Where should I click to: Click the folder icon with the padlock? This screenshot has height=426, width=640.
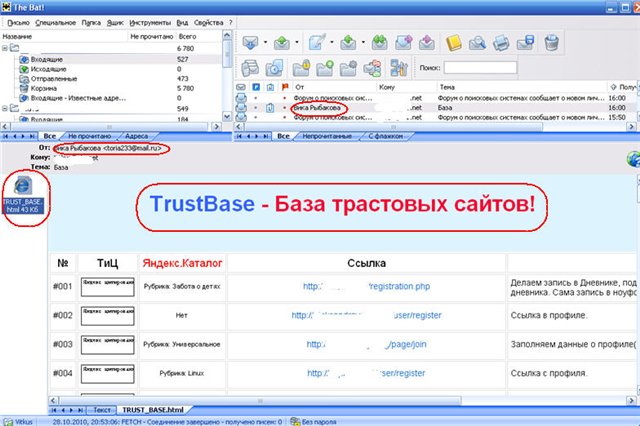301,68
